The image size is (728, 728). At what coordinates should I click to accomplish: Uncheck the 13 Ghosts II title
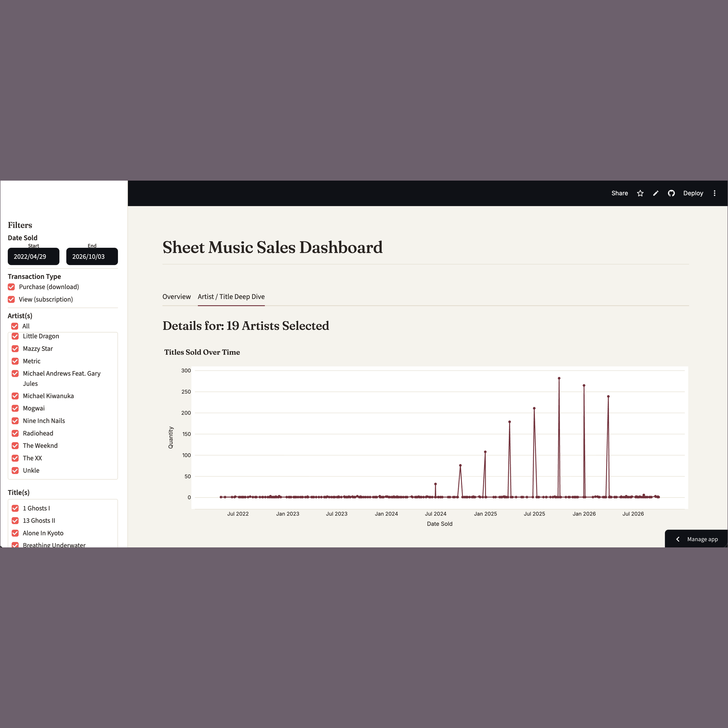pos(15,521)
